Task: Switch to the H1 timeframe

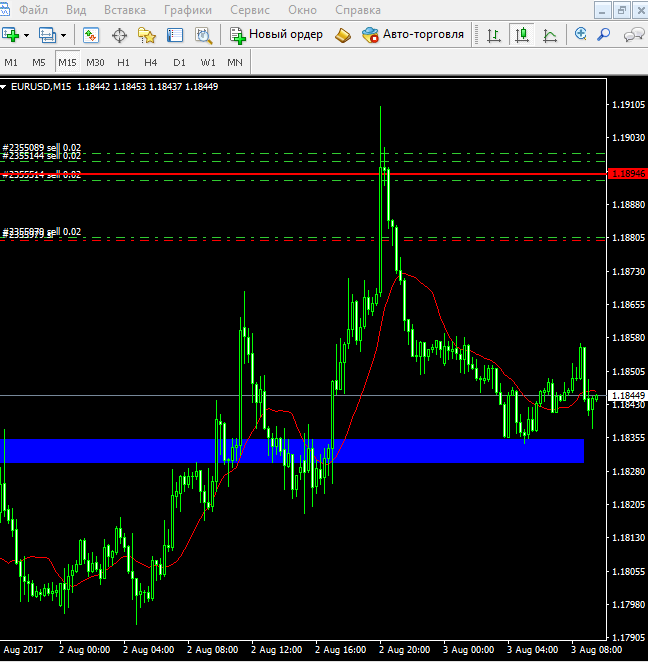Action: (x=123, y=62)
